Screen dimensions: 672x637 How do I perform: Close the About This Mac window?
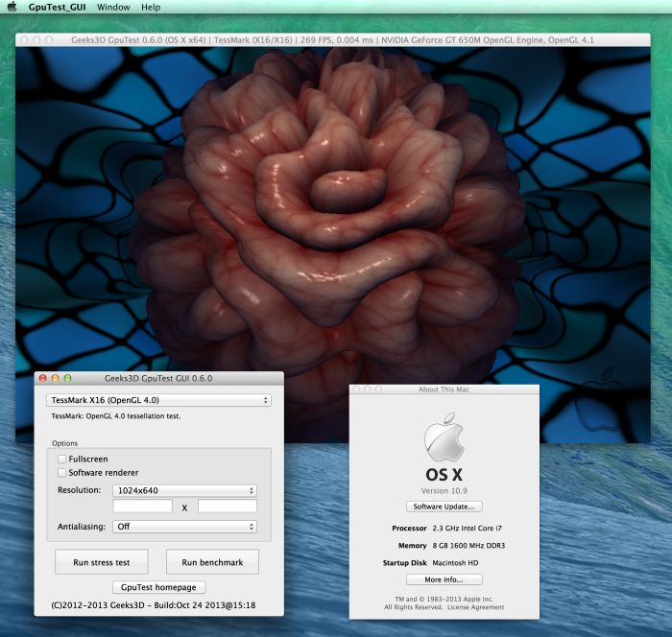tap(356, 389)
